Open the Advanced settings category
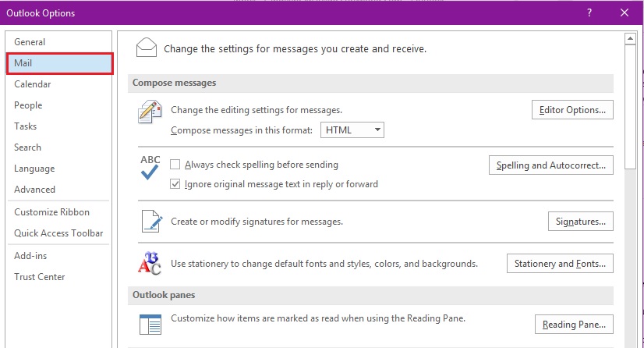This screenshot has width=644, height=348. coord(34,190)
